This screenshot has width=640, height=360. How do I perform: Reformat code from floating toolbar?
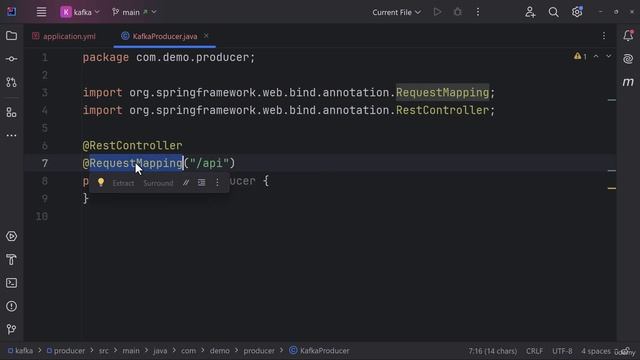pos(202,182)
